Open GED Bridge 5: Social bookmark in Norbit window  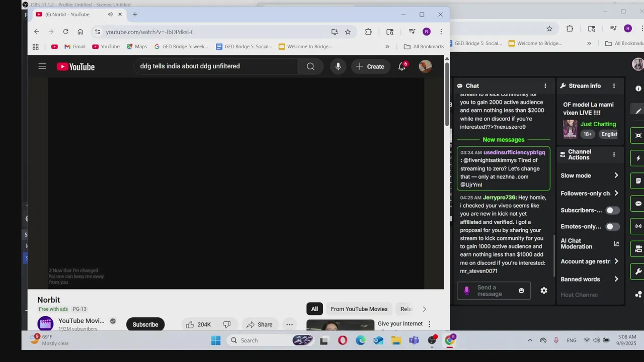244,47
